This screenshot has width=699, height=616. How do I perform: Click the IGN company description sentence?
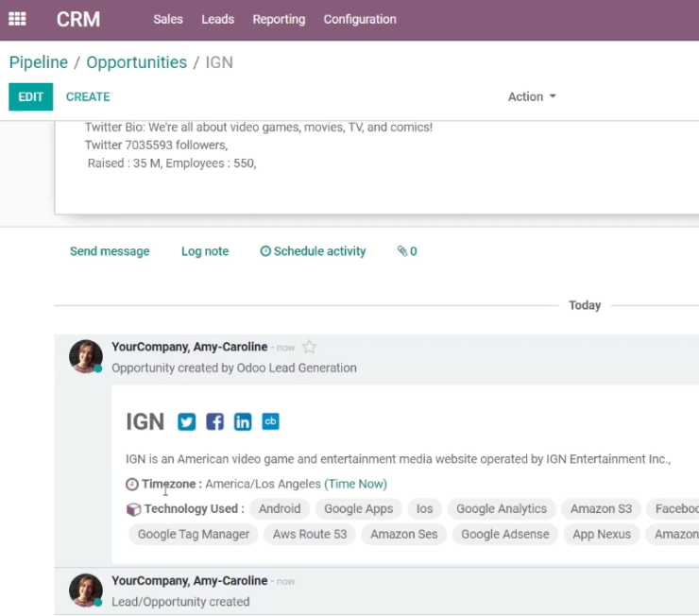398,459
